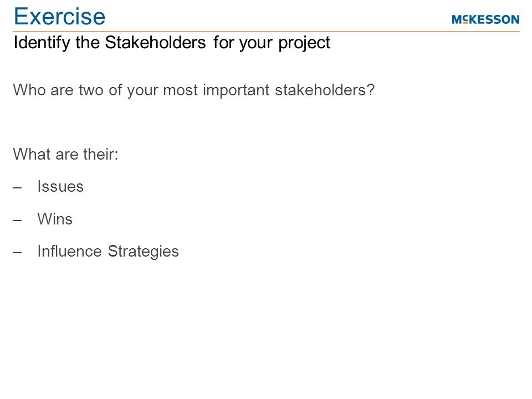The height and width of the screenshot is (399, 532).
Task: Select the Wins bullet text
Action: (x=55, y=219)
